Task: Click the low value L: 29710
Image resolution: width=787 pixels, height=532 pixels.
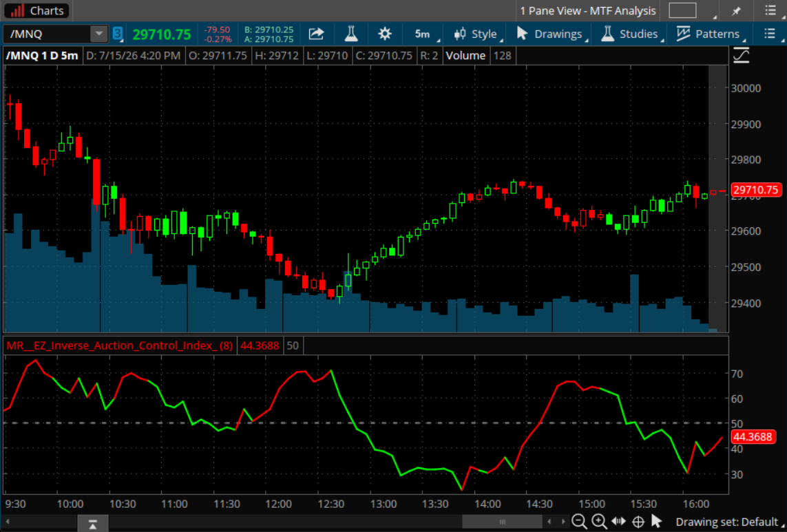Action: tap(327, 56)
